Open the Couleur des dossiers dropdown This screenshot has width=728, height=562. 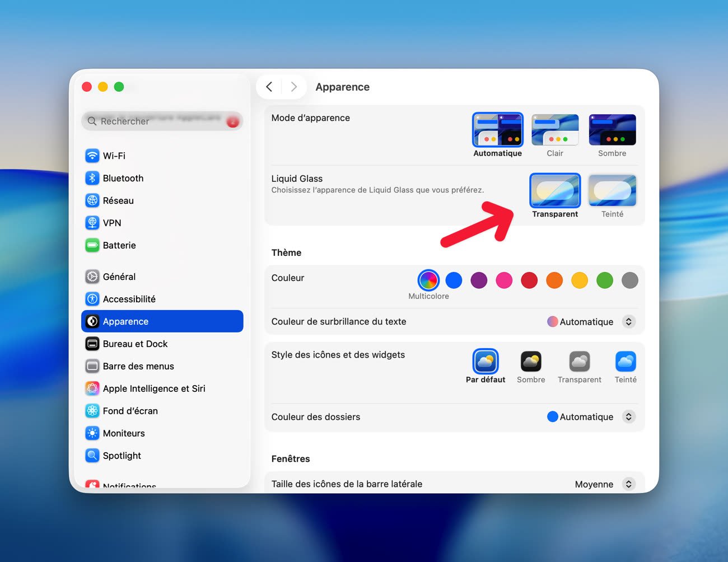628,417
